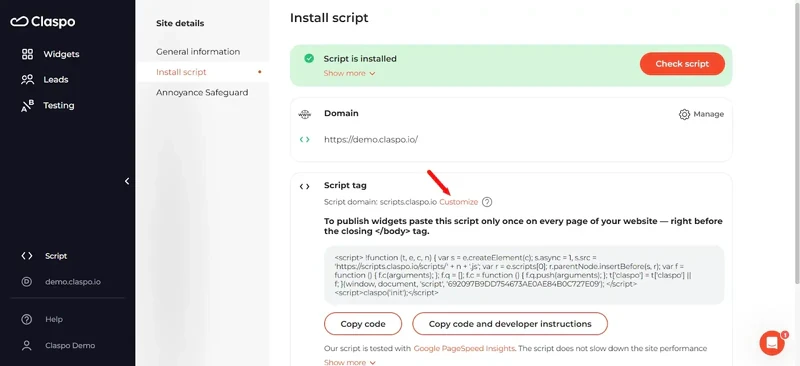The width and height of the screenshot is (800, 366).
Task: Click the question-mark help icon beside Customize
Action: pyautogui.click(x=487, y=202)
